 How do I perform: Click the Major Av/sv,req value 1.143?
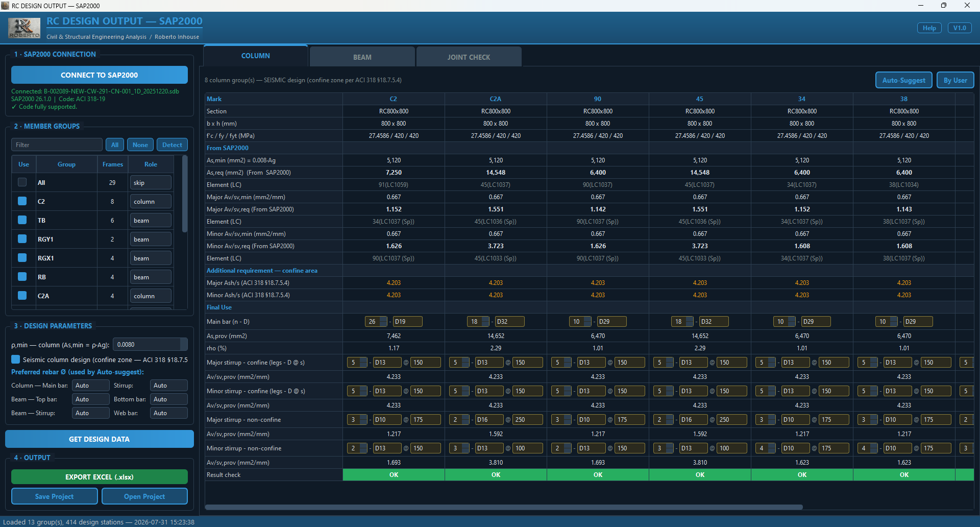click(x=904, y=209)
